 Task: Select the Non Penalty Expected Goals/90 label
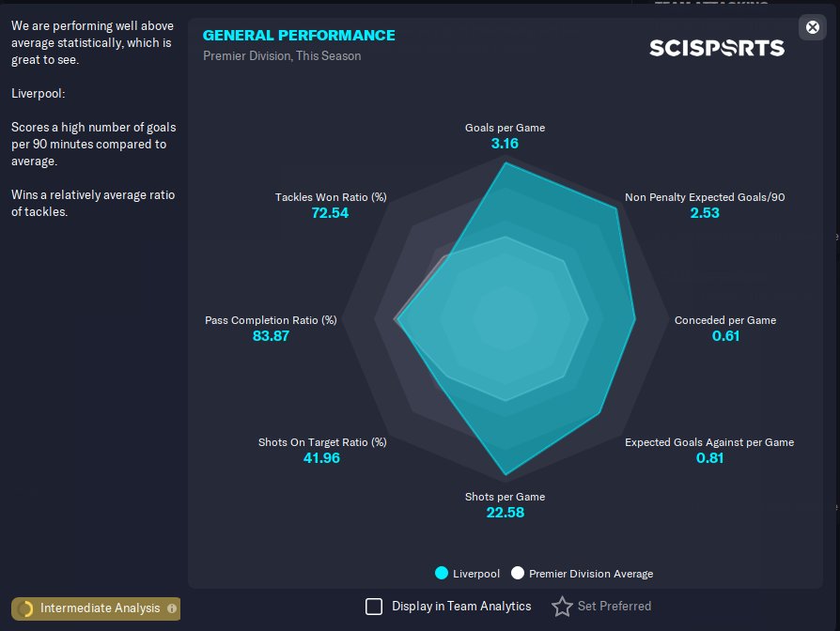705,197
